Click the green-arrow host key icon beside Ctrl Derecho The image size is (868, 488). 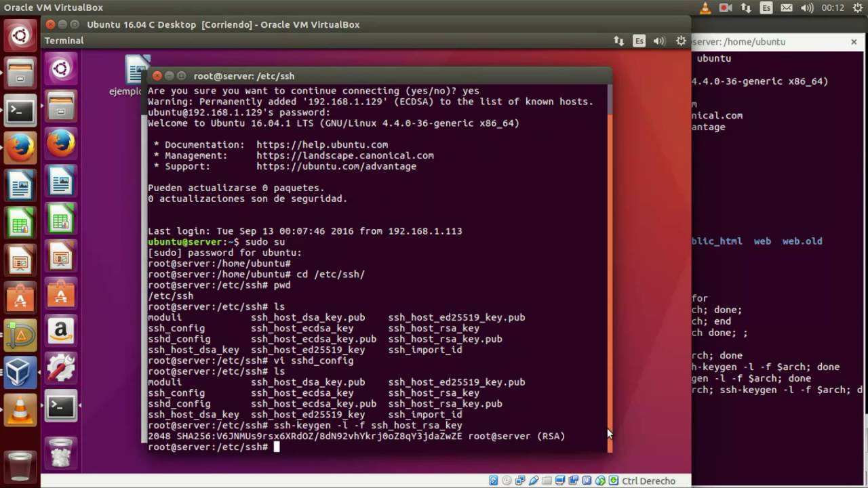point(614,481)
